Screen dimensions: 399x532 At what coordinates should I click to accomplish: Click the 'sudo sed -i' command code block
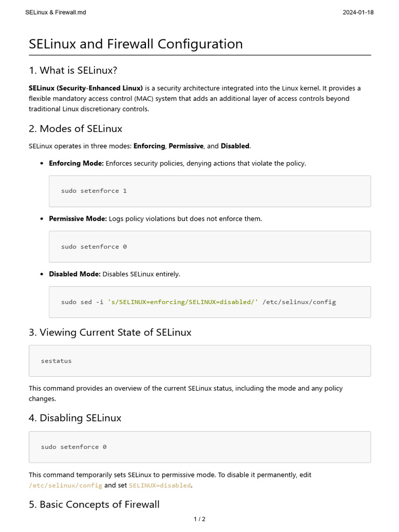[209, 302]
